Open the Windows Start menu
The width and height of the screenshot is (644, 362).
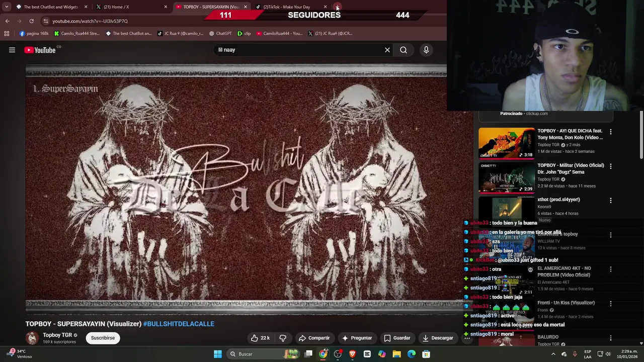(218, 354)
